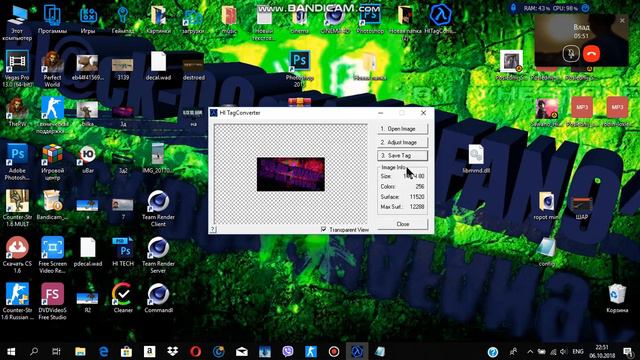Viewport: 640px width, 360px height.
Task: Select the HI TECH PSD file
Action: pos(123,252)
